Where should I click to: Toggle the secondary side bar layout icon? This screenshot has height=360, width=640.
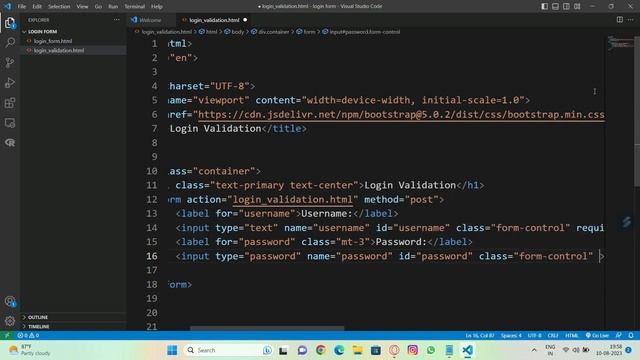566,6
